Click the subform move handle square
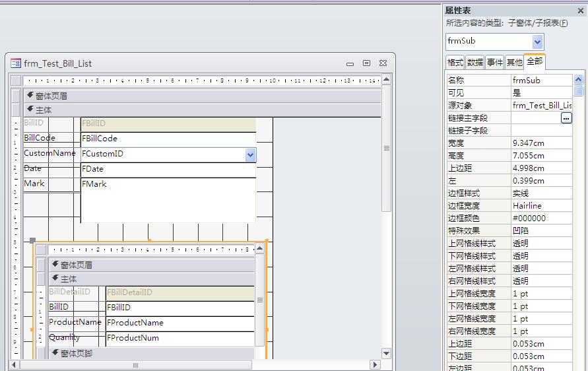 coord(32,240)
